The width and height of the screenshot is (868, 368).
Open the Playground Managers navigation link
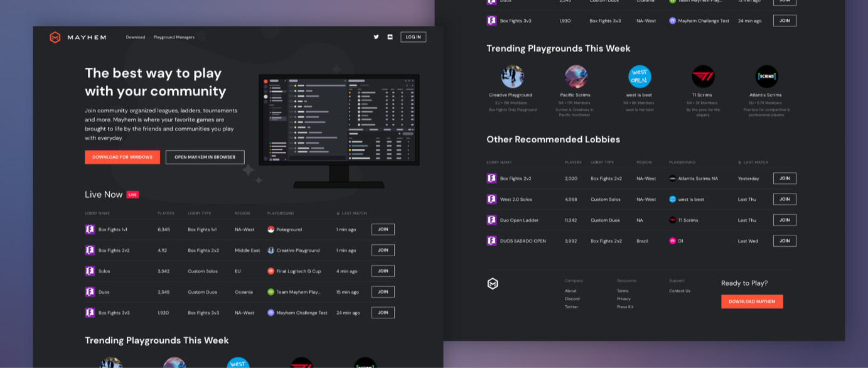174,37
